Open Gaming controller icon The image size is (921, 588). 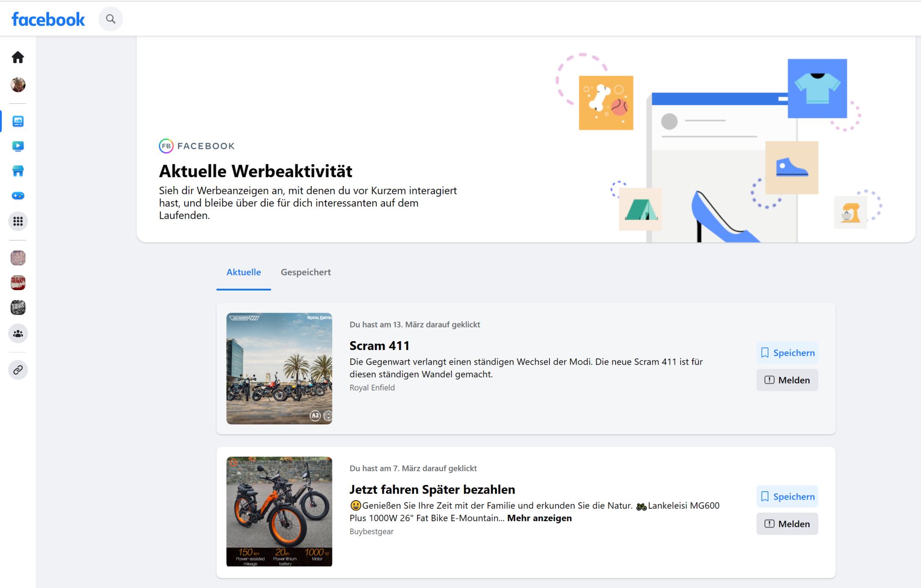point(18,196)
